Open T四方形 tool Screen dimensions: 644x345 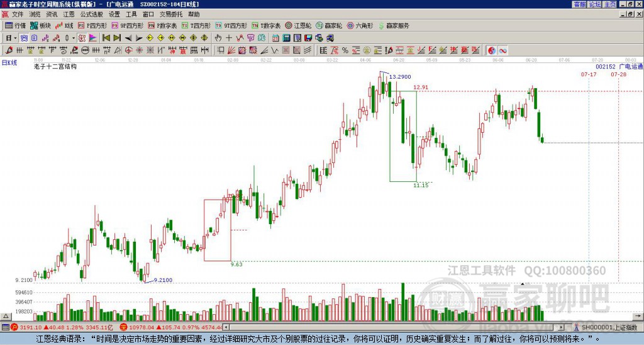pyautogui.click(x=196, y=25)
